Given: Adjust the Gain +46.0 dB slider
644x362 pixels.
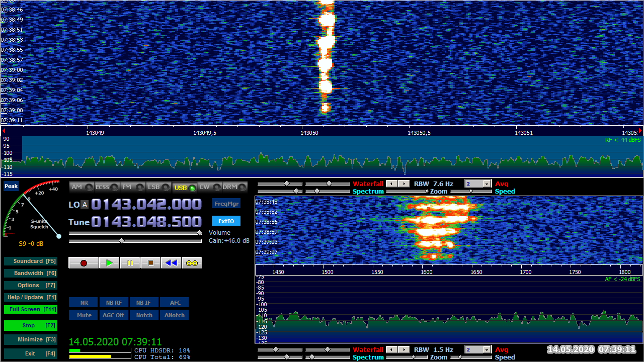Looking at the screenshot, I should tap(135, 241).
